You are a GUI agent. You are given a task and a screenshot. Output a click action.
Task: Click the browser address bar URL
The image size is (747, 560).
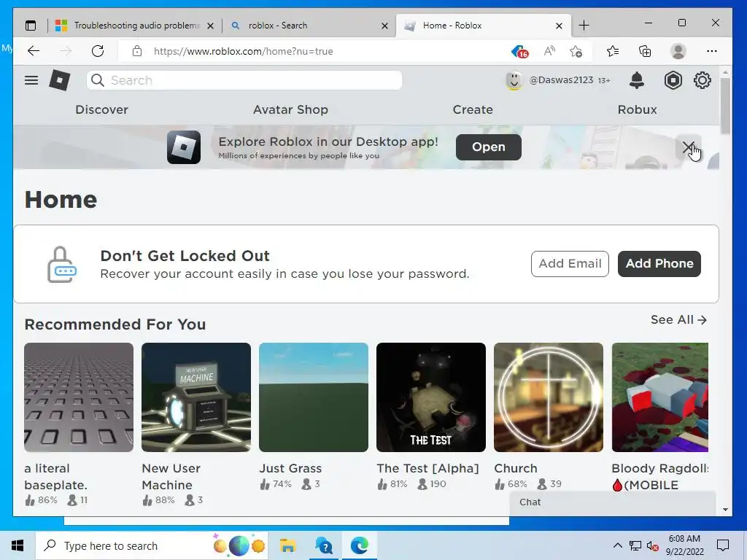(x=243, y=52)
